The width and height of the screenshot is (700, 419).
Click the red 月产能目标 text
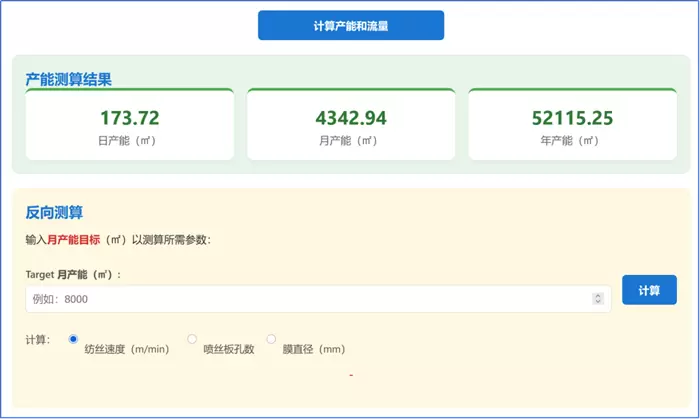point(77,240)
